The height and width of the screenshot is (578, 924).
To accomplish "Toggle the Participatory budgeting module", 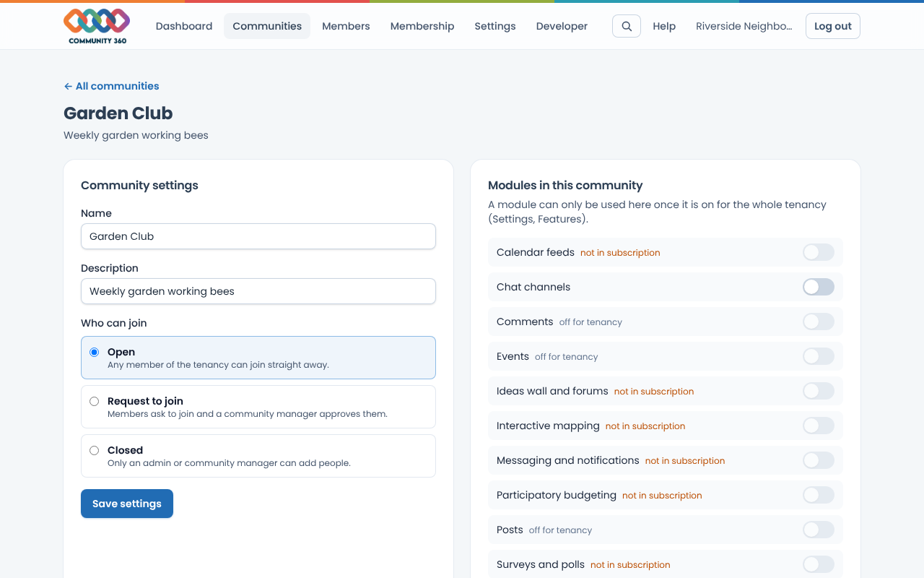I will [x=819, y=495].
